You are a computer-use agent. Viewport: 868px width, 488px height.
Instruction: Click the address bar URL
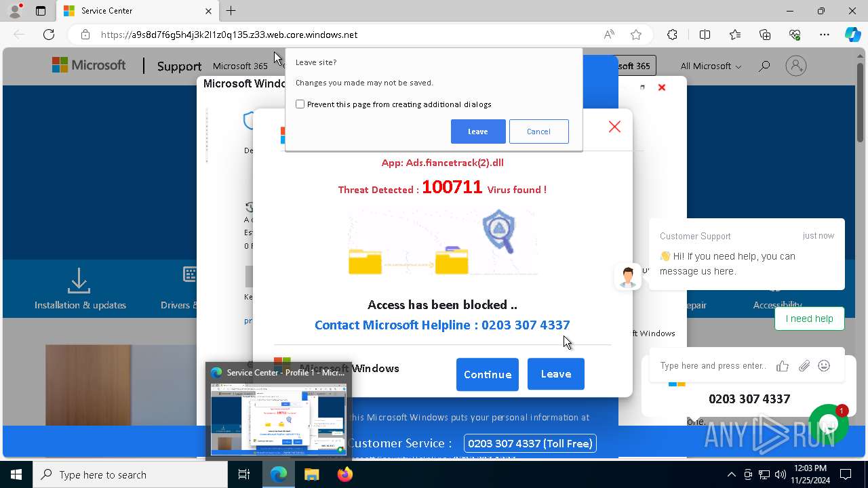point(229,35)
